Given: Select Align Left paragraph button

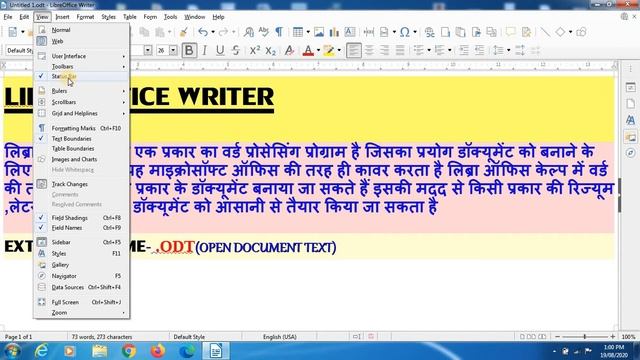Looking at the screenshot, I should tap(353, 50).
